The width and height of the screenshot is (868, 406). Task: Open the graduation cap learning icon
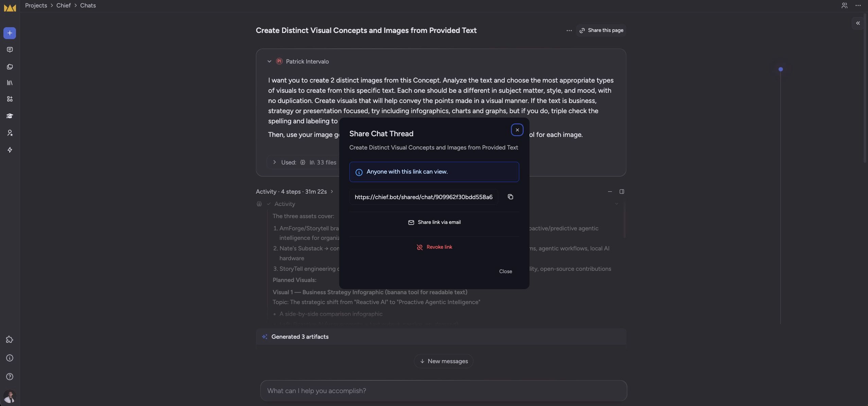[10, 116]
